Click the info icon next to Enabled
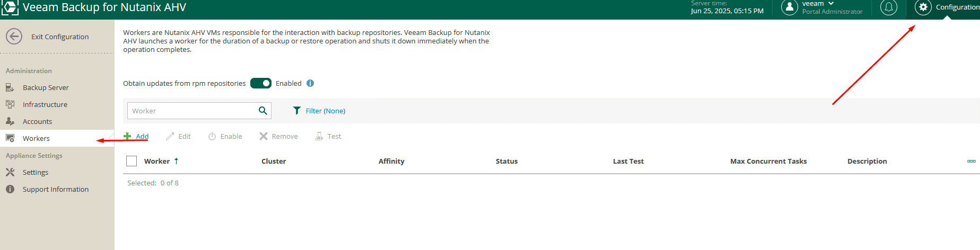The height and width of the screenshot is (250, 980). [310, 83]
